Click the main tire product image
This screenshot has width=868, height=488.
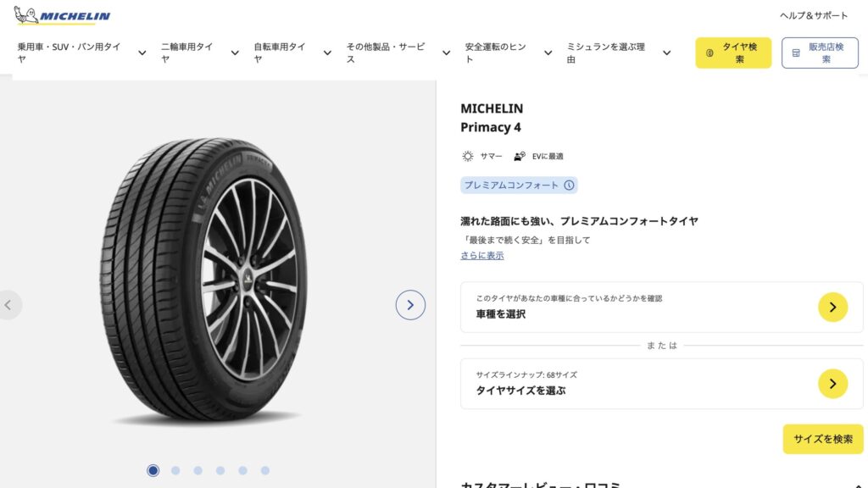coord(203,280)
